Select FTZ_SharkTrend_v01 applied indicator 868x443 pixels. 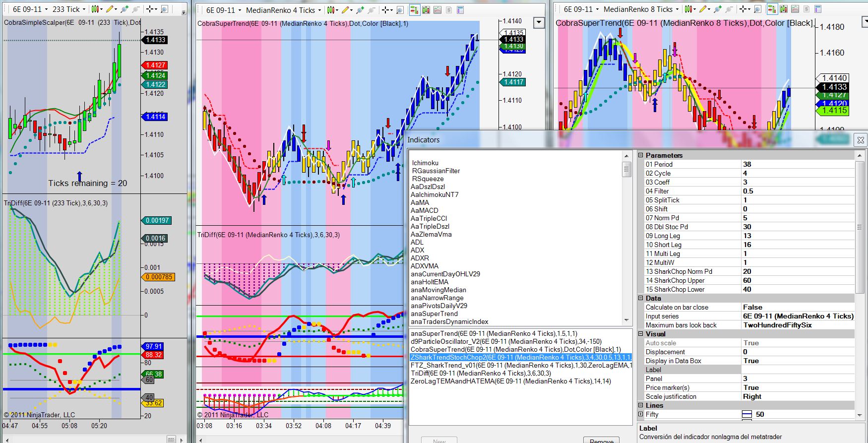(x=520, y=365)
